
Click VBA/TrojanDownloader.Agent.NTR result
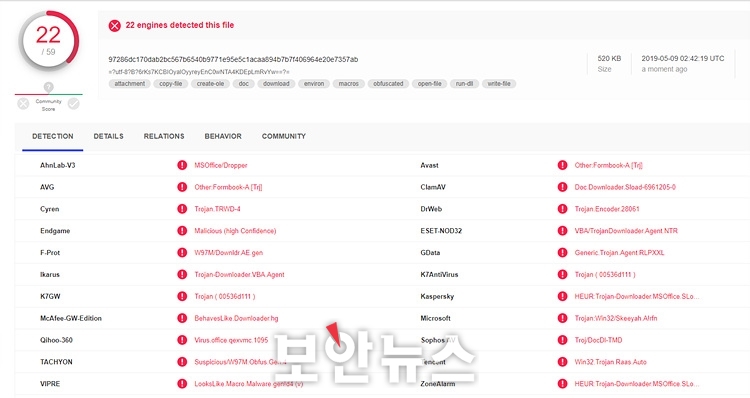click(x=626, y=231)
